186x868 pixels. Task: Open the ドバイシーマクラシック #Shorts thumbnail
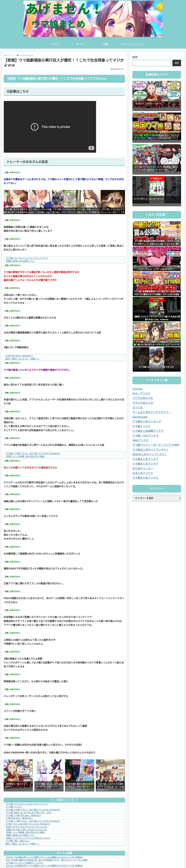157,309
